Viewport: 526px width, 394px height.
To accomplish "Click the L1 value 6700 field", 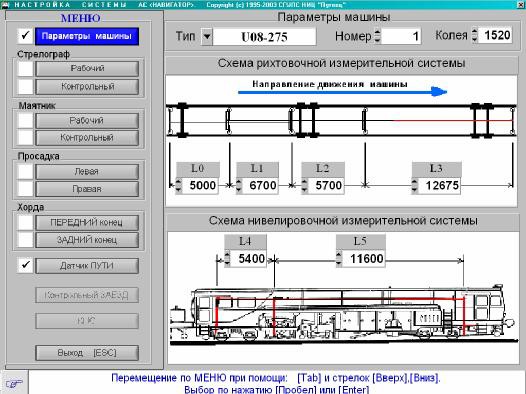I will click(x=261, y=185).
